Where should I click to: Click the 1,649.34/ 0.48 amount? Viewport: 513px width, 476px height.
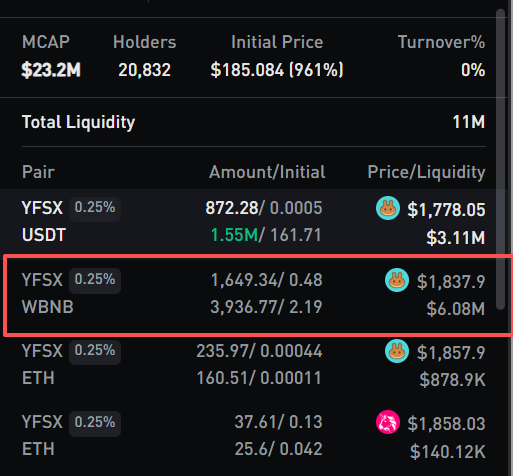(267, 280)
